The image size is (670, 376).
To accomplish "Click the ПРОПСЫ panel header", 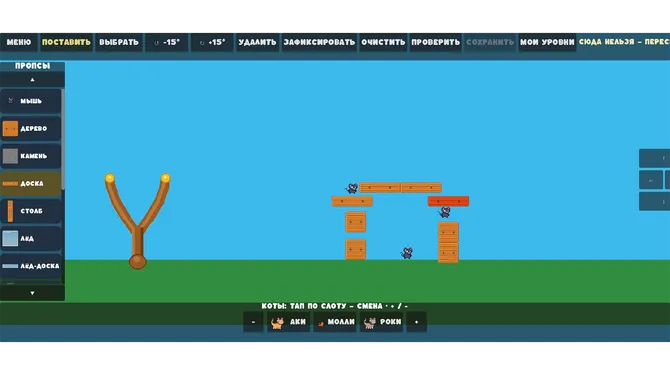I will [x=32, y=66].
